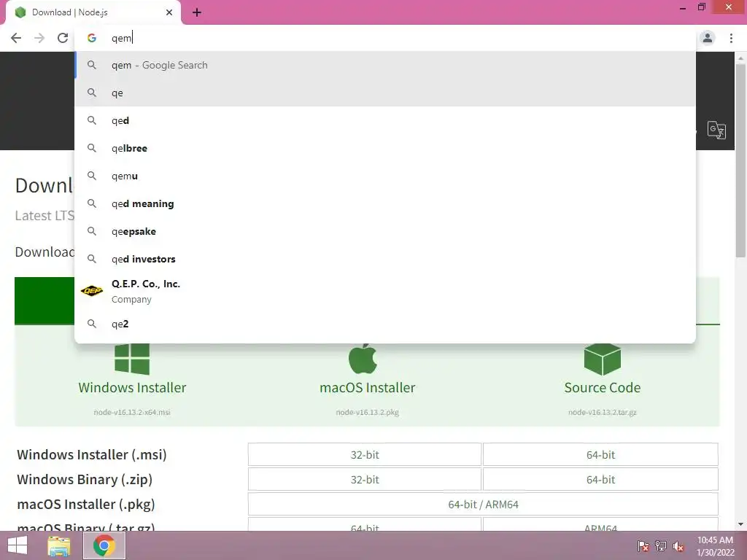Click the Source Code box icon
The height and width of the screenshot is (560, 747).
pyautogui.click(x=602, y=359)
